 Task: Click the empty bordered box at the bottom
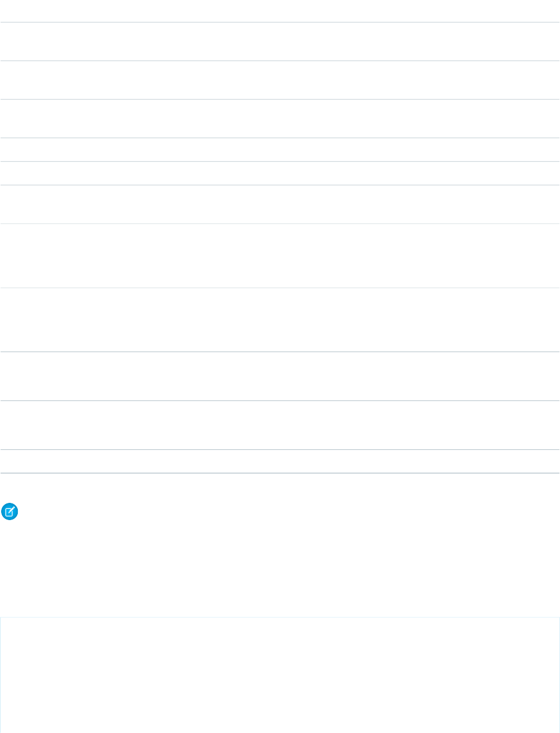click(279, 674)
